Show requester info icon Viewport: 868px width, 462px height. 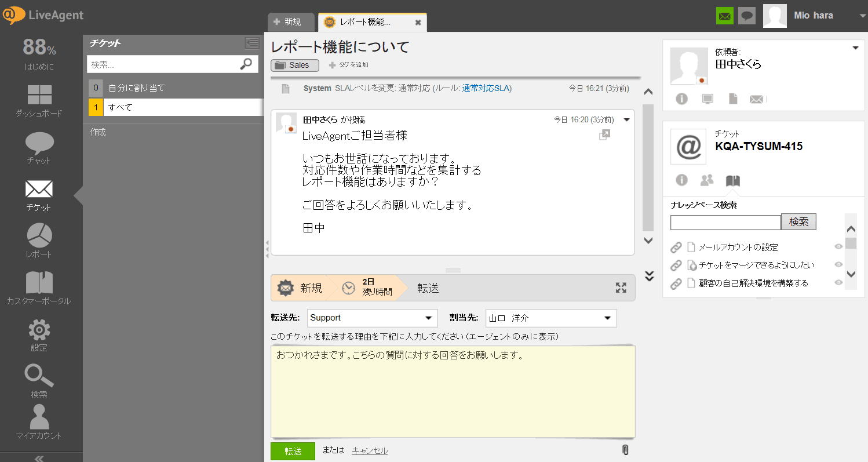point(681,99)
